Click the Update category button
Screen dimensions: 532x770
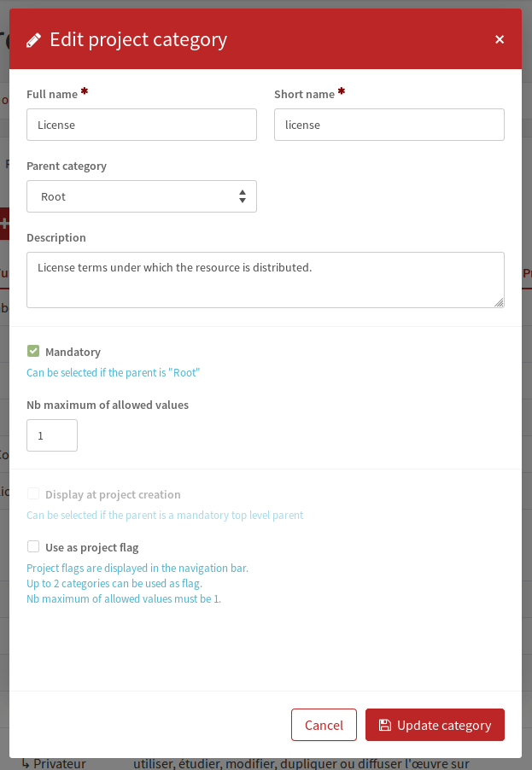(435, 724)
